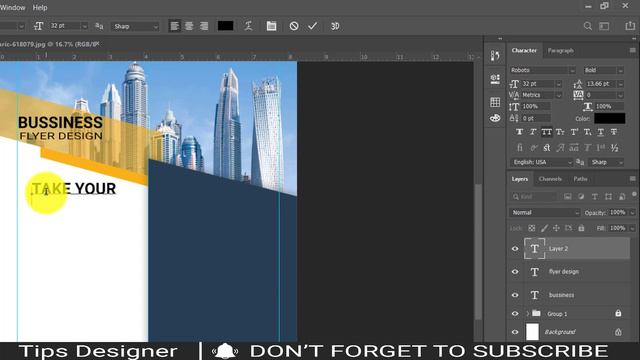Image resolution: width=640 pixels, height=360 pixels.
Task: Click the Search magnifier icon at top right
Action: click(x=588, y=26)
